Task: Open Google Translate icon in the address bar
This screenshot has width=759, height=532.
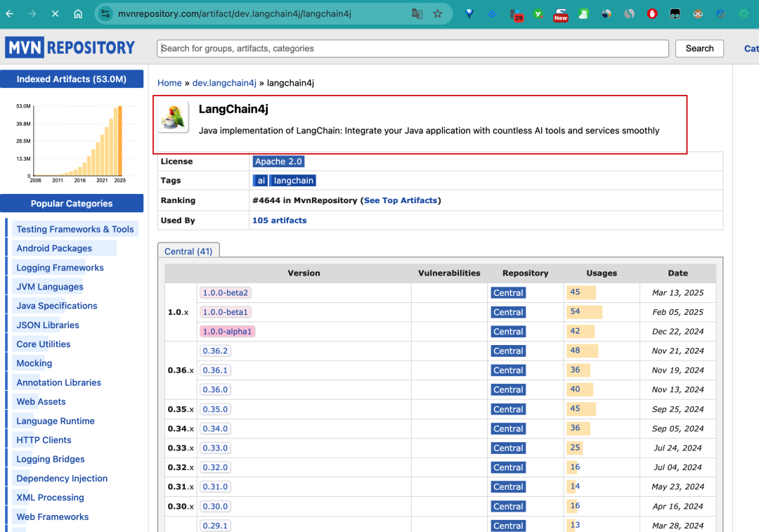Action: (417, 13)
